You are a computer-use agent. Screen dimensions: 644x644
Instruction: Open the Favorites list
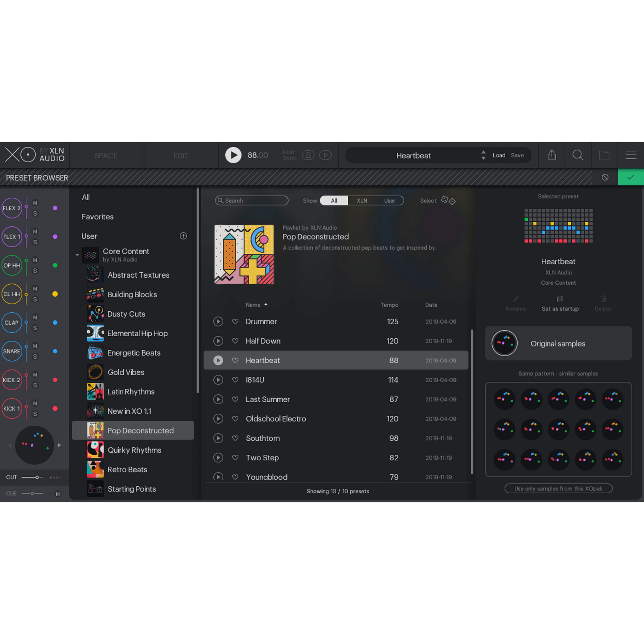click(98, 217)
